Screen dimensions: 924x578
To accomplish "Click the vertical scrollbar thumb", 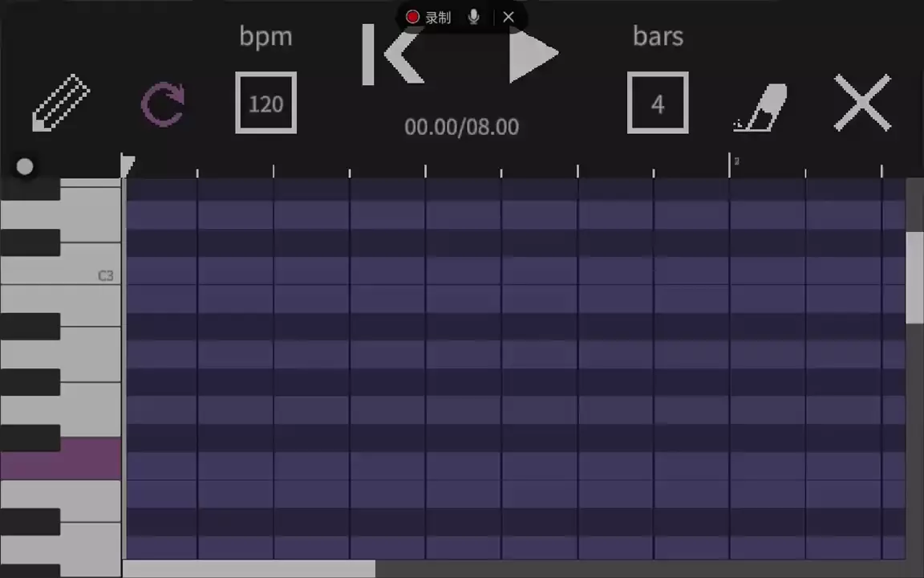I will [914, 277].
